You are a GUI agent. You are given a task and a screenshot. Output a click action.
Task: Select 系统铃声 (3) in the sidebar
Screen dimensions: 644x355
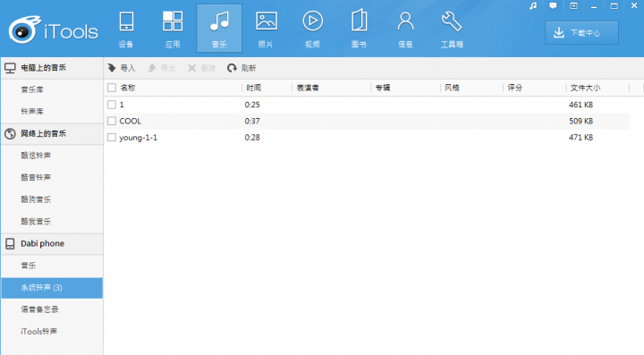pyautogui.click(x=52, y=288)
